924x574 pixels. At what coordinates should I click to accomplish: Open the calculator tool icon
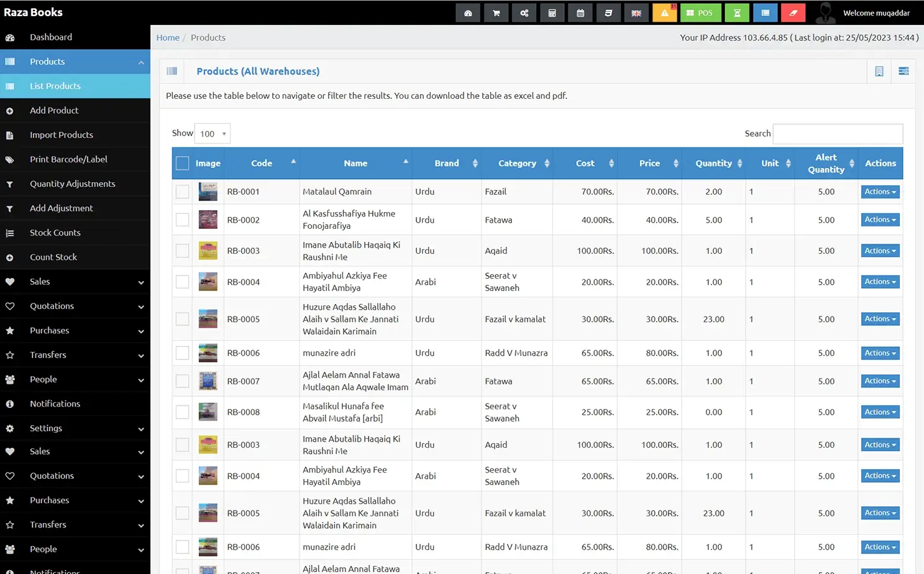tap(552, 12)
